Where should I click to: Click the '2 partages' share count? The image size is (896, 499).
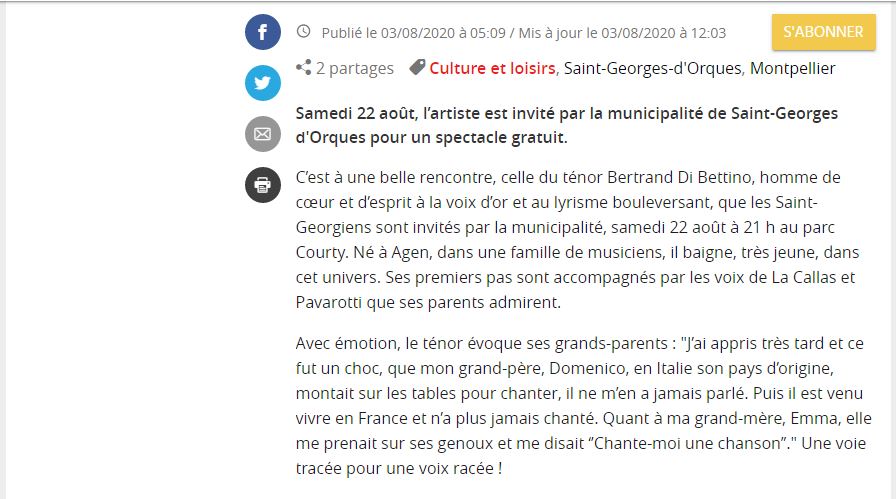(x=355, y=68)
